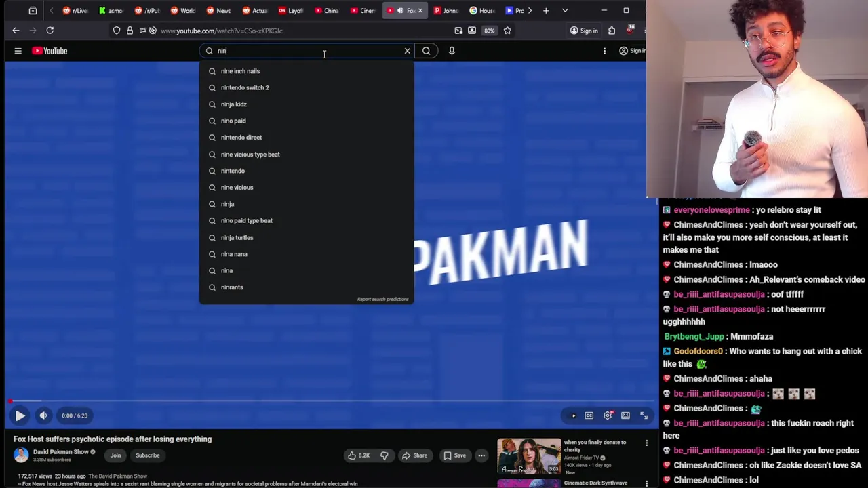
Task: Dislike the video
Action: 384,455
